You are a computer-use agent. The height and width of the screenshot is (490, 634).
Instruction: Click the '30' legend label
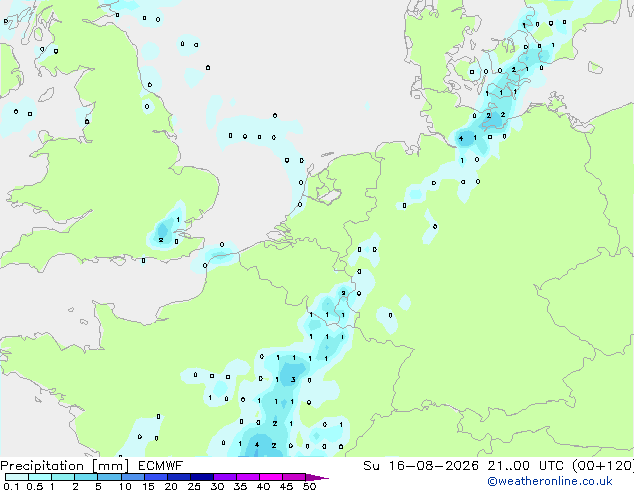pyautogui.click(x=217, y=486)
